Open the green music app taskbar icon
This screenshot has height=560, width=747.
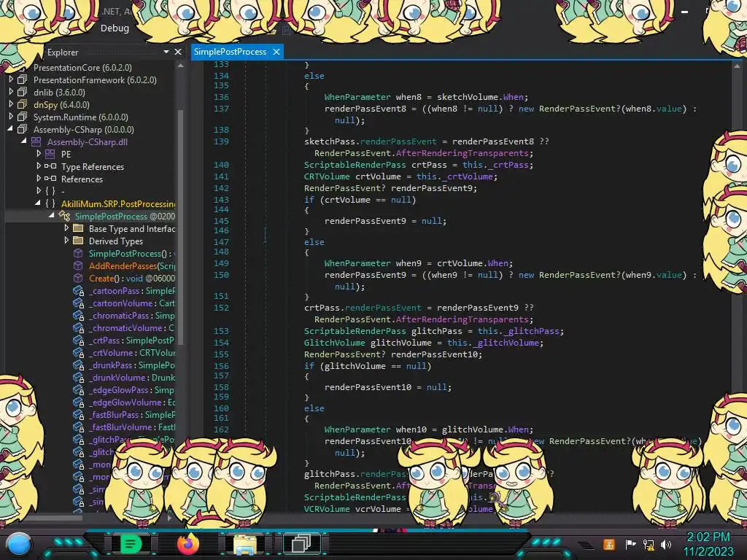tap(131, 544)
